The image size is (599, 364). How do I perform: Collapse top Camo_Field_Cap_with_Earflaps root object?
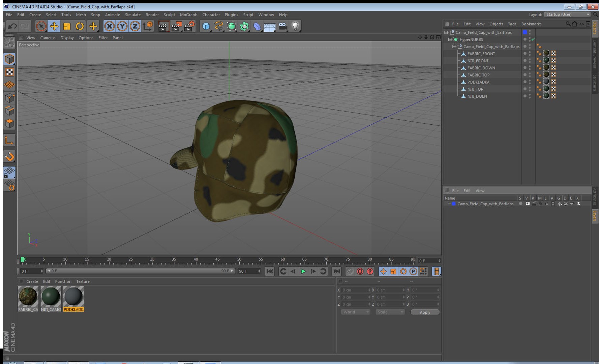(x=446, y=32)
